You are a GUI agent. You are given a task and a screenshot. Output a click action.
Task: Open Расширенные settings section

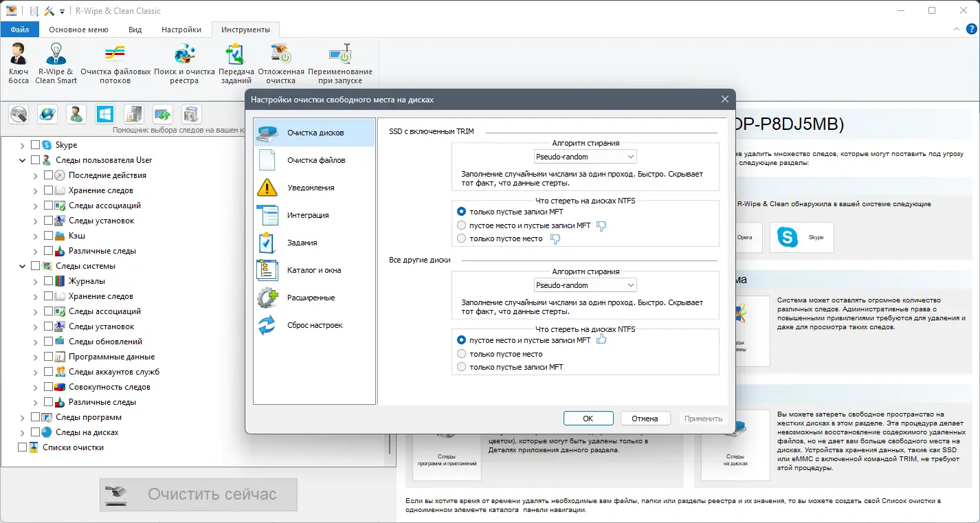click(315, 298)
